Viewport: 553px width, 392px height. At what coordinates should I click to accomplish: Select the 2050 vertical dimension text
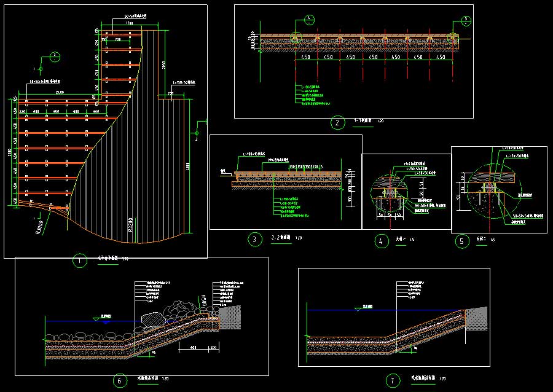pos(163,65)
